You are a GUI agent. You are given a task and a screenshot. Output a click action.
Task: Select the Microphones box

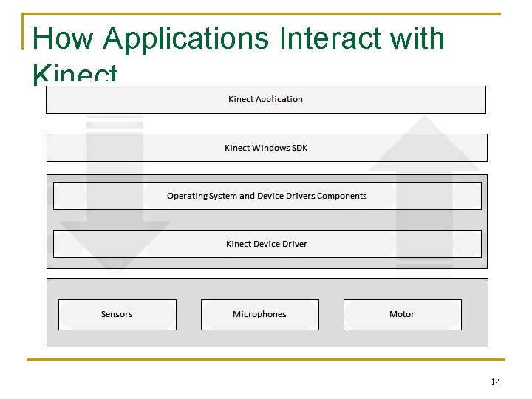pos(260,315)
